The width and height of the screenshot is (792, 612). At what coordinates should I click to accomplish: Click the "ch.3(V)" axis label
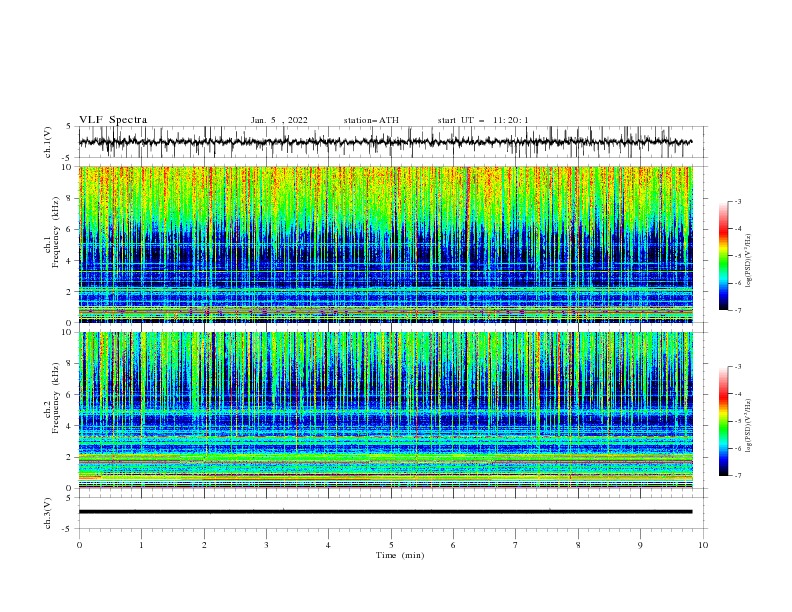click(48, 513)
